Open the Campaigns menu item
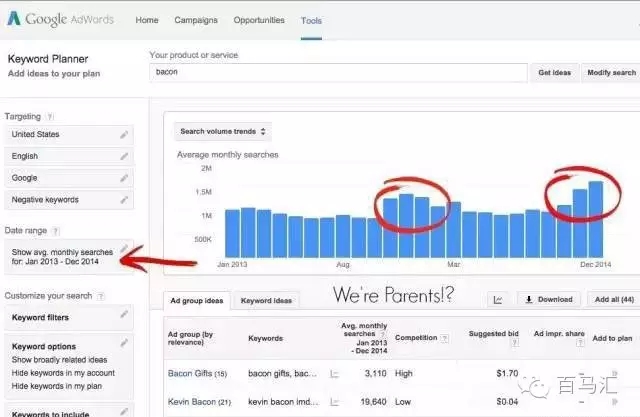 click(195, 20)
